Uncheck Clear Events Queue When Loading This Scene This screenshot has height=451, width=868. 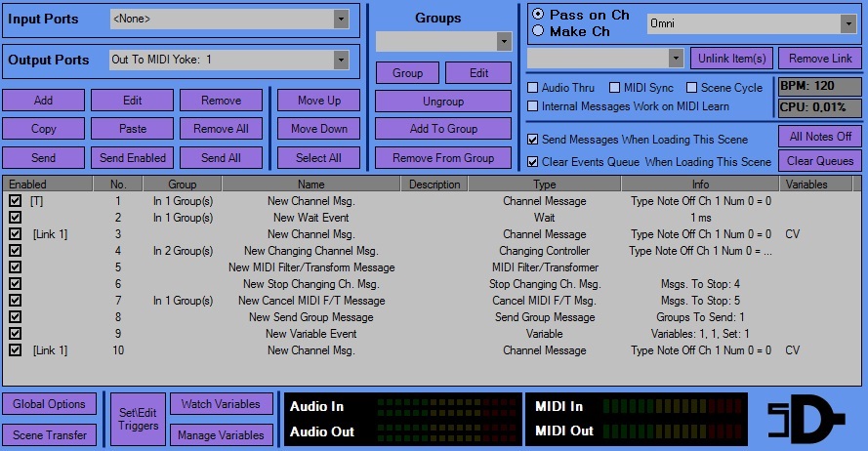[532, 162]
